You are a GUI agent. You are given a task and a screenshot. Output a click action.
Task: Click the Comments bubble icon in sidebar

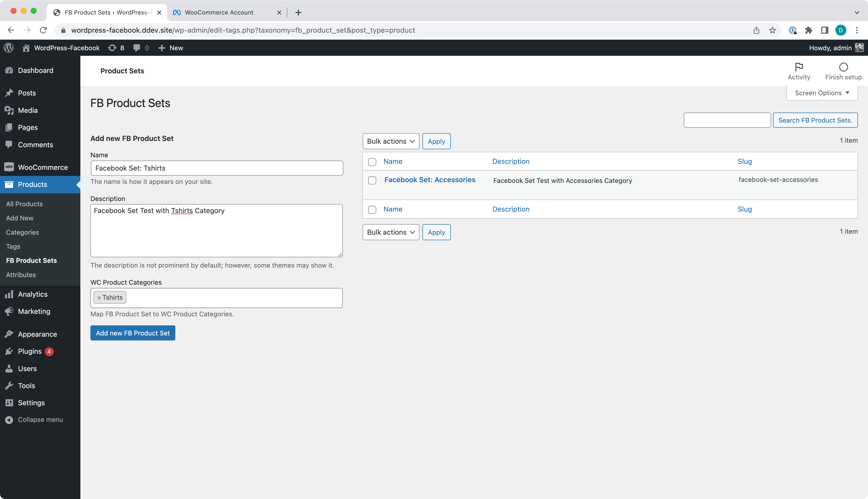tap(9, 144)
